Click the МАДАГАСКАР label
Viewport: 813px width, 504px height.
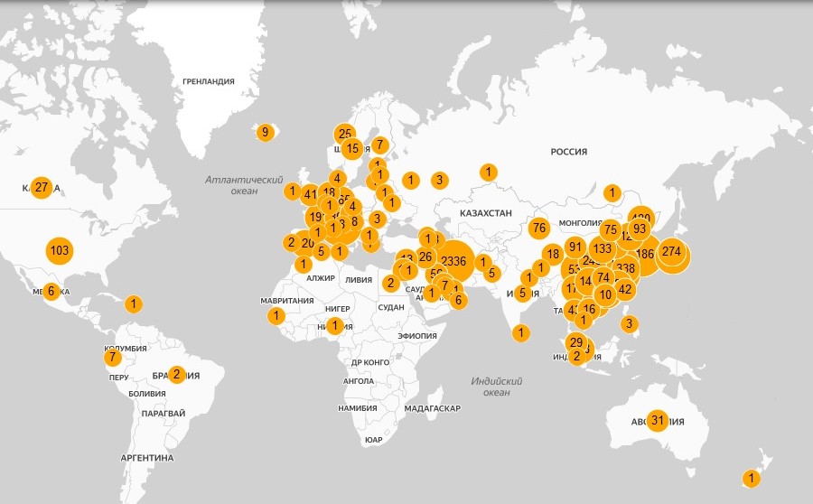[433, 408]
